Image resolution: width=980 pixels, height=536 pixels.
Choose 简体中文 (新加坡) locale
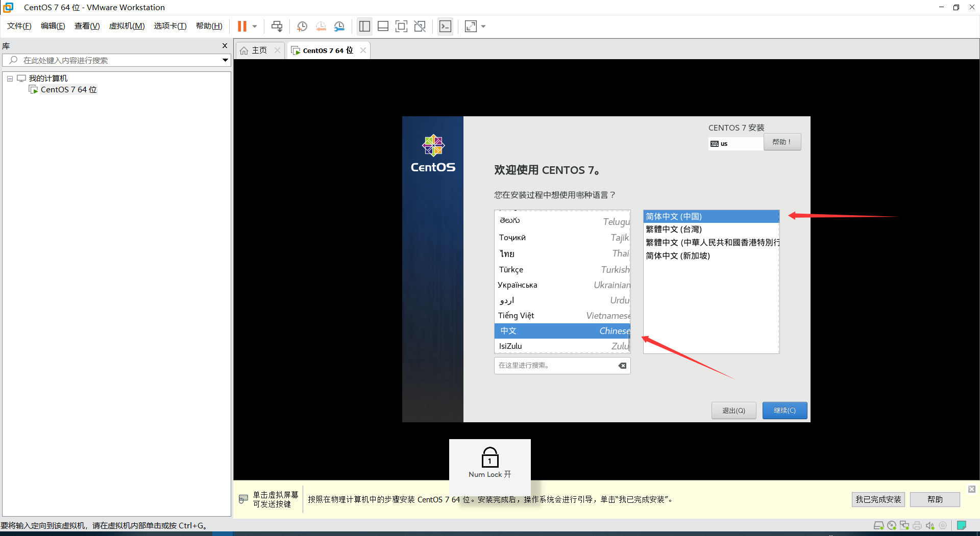(712, 256)
